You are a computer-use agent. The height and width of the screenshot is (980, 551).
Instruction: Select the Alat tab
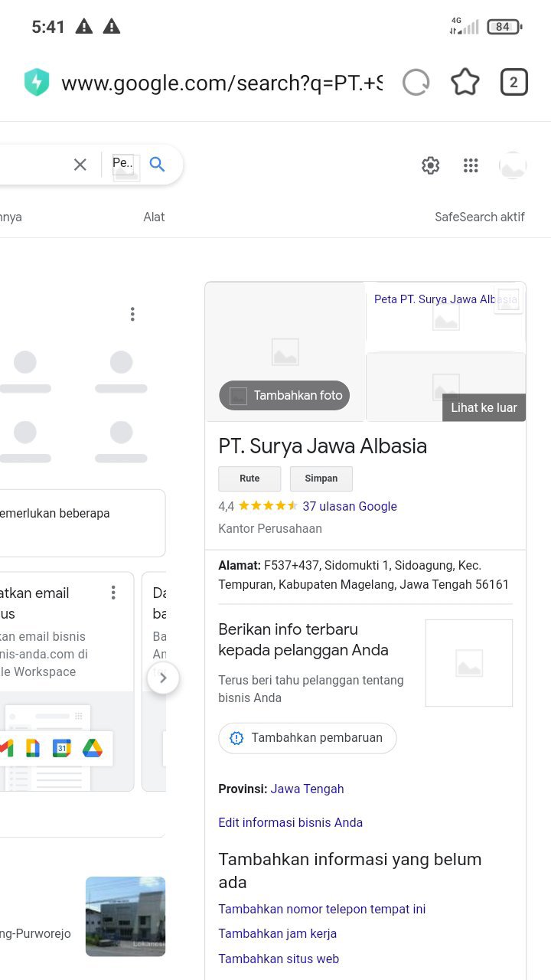coord(154,217)
